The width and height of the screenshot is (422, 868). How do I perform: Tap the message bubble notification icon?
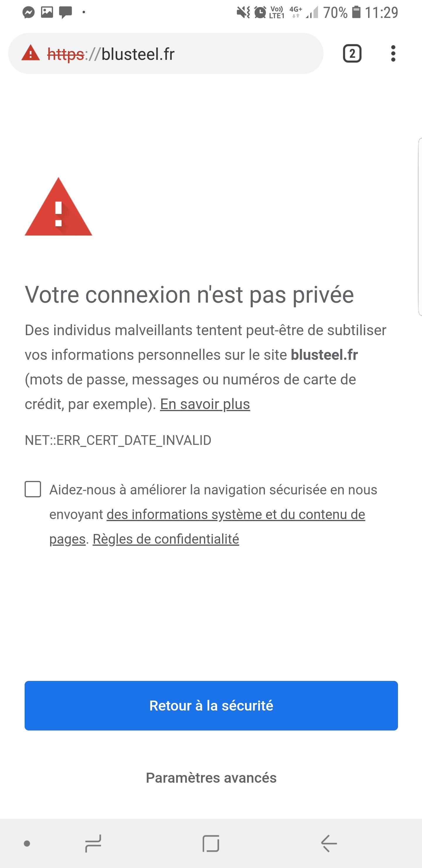(66, 13)
